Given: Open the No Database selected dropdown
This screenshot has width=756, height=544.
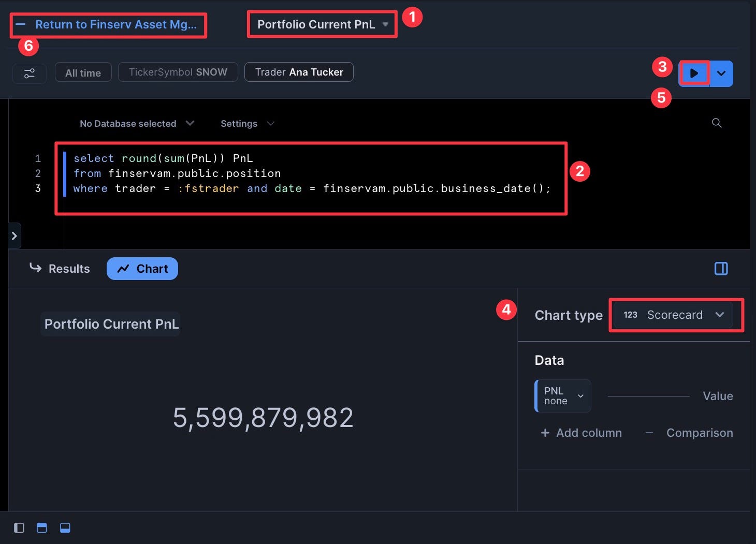Looking at the screenshot, I should click(137, 123).
